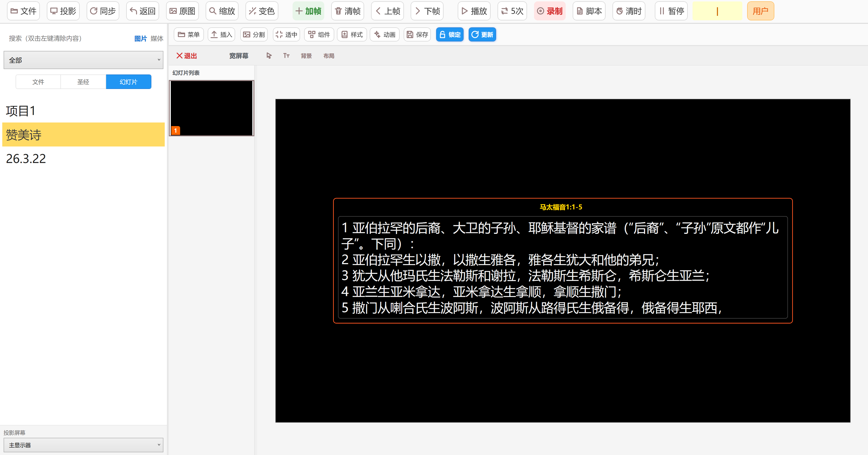The height and width of the screenshot is (455, 868).
Task: Toggle 暂停 pause mode
Action: click(671, 11)
